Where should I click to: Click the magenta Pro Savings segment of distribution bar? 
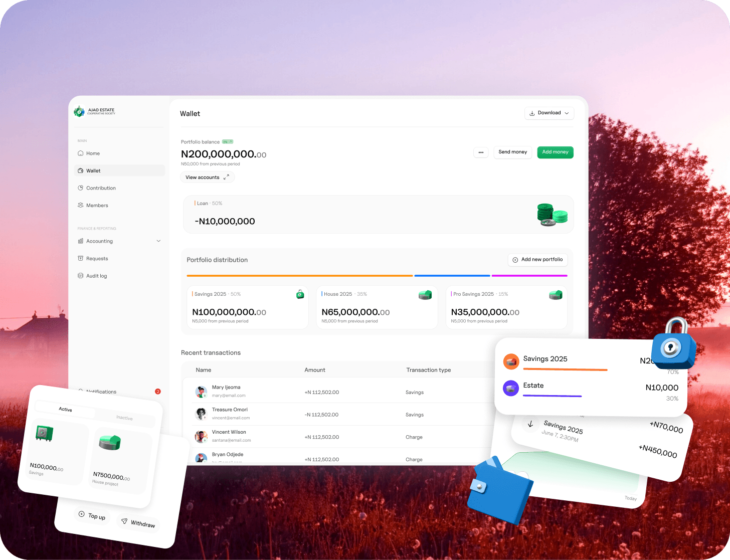click(529, 276)
